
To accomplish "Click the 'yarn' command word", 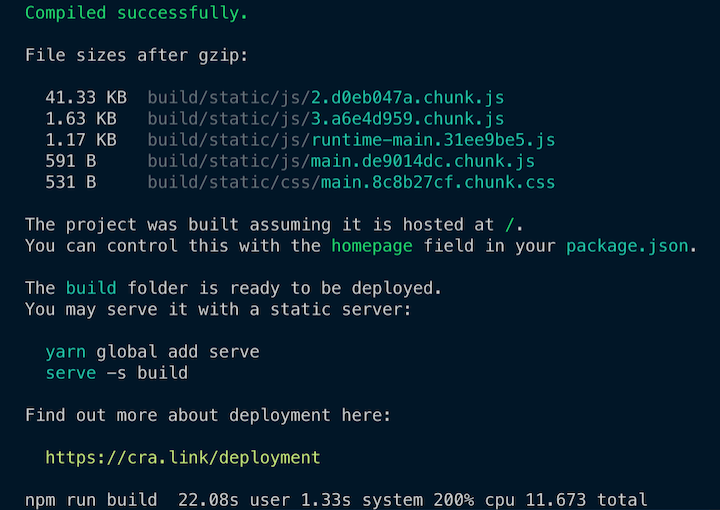I will point(65,352).
